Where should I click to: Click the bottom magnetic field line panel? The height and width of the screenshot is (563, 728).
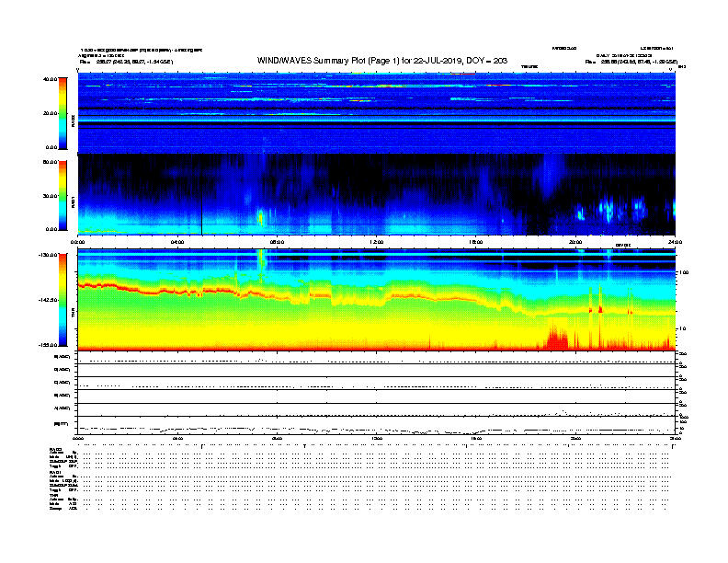coord(377,425)
